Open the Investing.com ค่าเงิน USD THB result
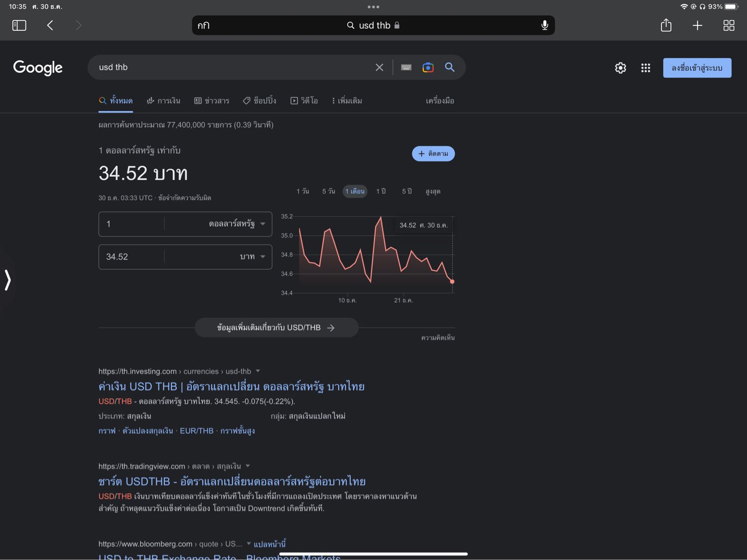The width and height of the screenshot is (747, 560). 232,387
